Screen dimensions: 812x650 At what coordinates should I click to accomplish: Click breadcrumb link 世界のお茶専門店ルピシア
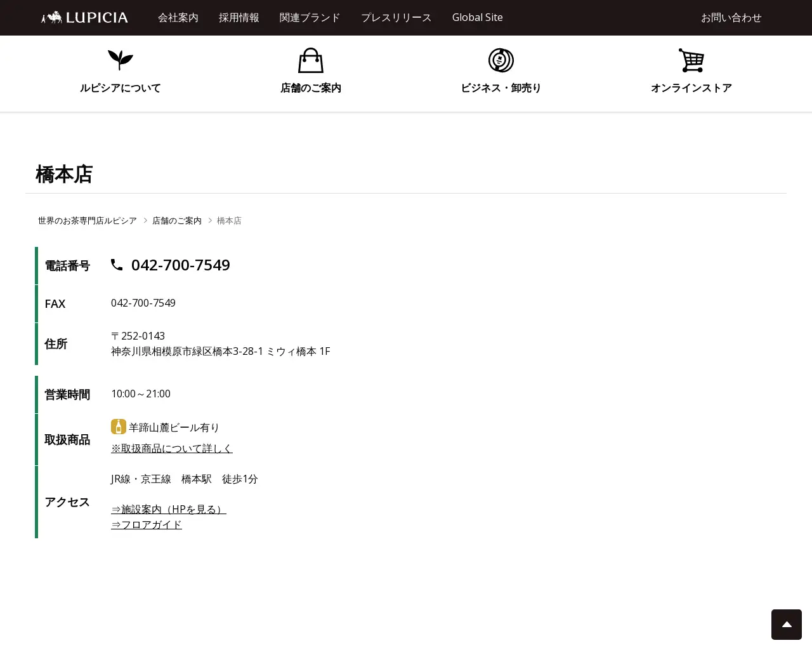[x=87, y=220]
